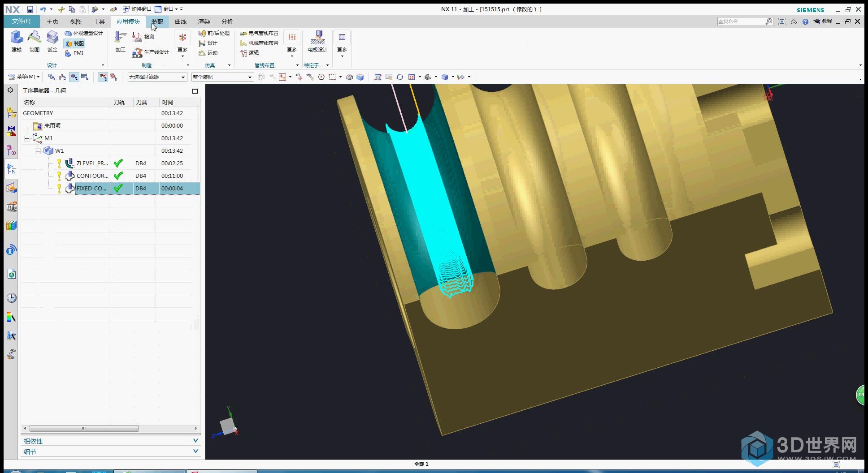Expand 更多 beside 电极设计
Image resolution: width=868 pixels, height=473 pixels.
[342, 44]
